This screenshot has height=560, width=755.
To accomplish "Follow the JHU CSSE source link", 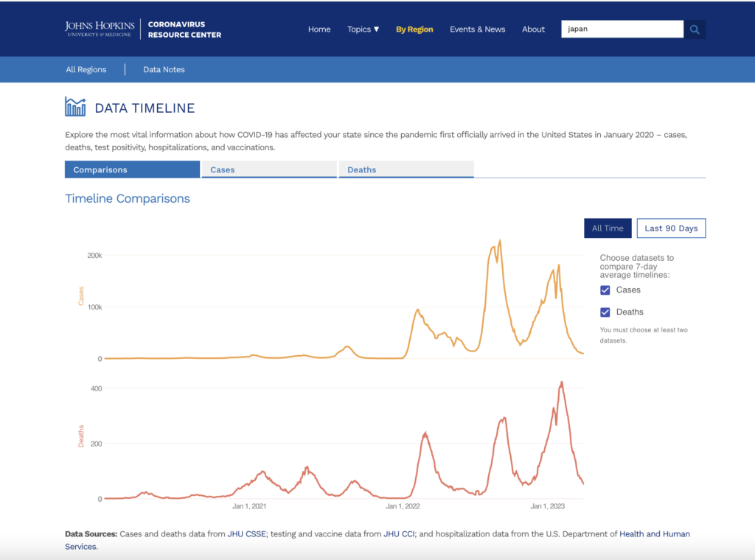I will coord(246,534).
